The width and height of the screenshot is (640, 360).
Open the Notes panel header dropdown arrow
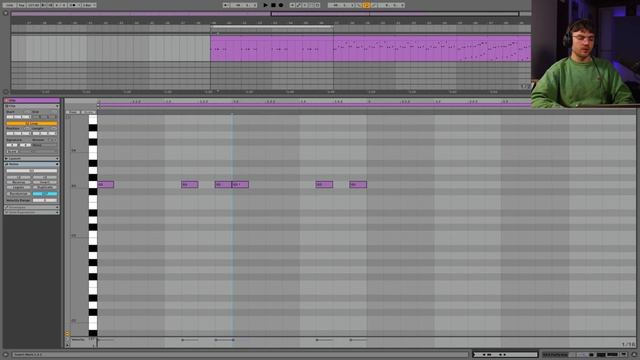pos(57,164)
